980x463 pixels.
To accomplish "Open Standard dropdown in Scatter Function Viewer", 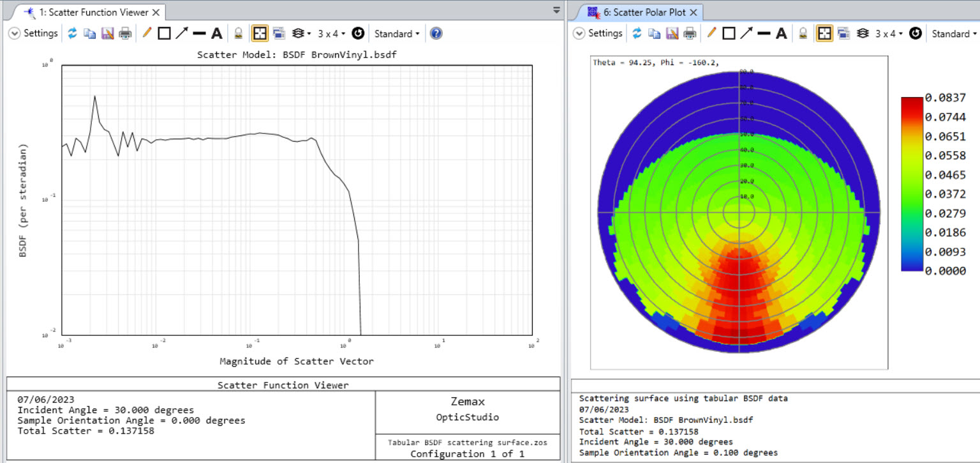I will click(397, 33).
